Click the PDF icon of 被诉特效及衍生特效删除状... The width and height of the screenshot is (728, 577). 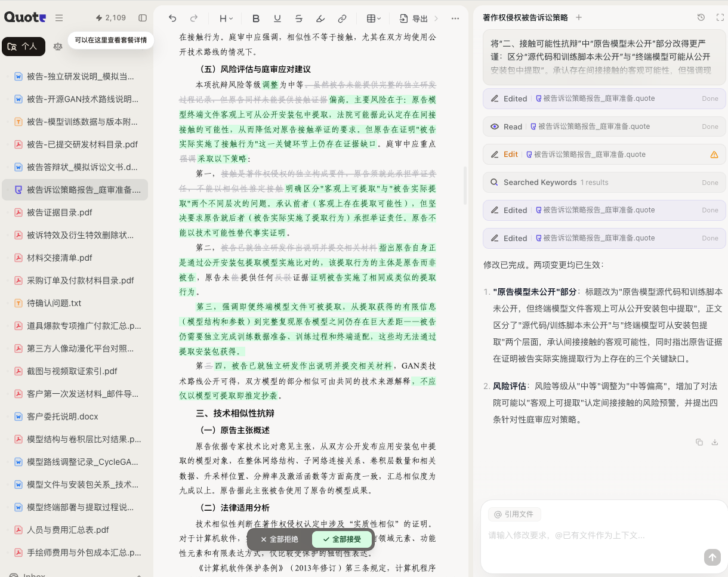[18, 235]
